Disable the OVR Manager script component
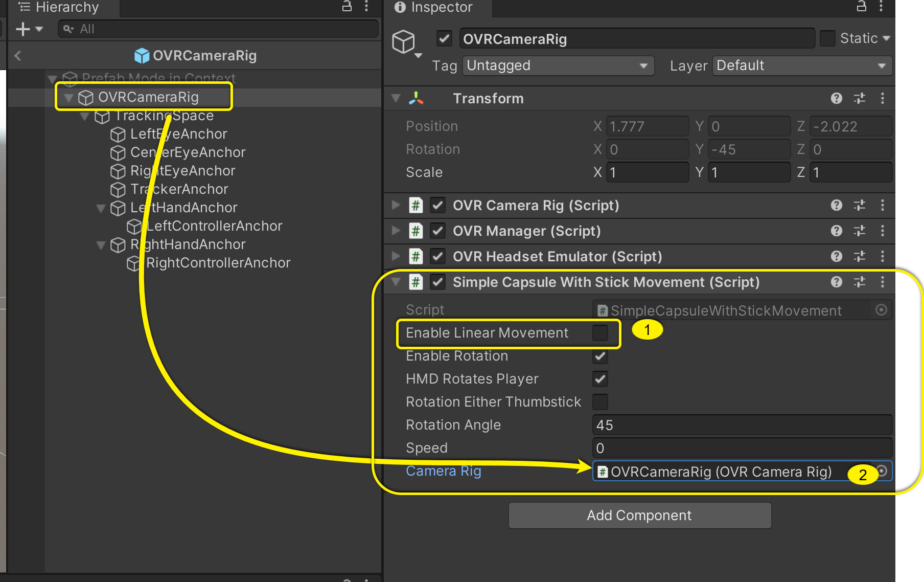 (437, 231)
